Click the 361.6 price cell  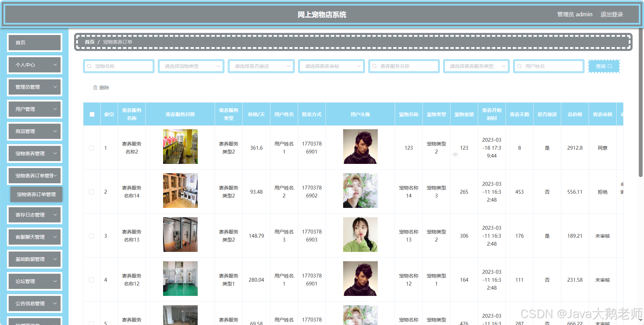[x=256, y=148]
